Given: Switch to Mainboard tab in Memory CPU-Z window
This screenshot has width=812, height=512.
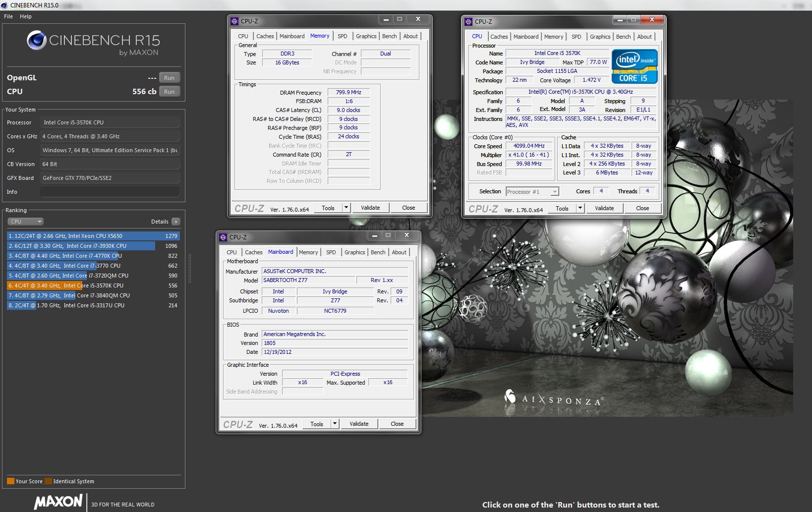Looking at the screenshot, I should coord(292,36).
